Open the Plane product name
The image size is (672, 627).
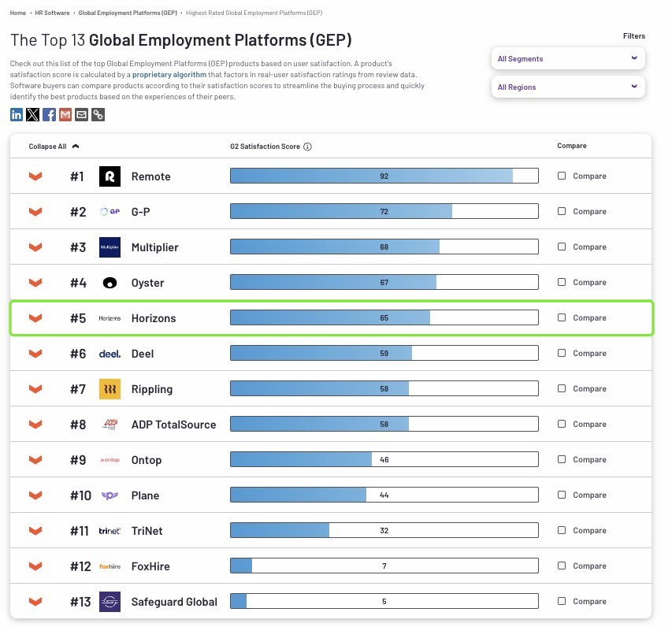[145, 495]
